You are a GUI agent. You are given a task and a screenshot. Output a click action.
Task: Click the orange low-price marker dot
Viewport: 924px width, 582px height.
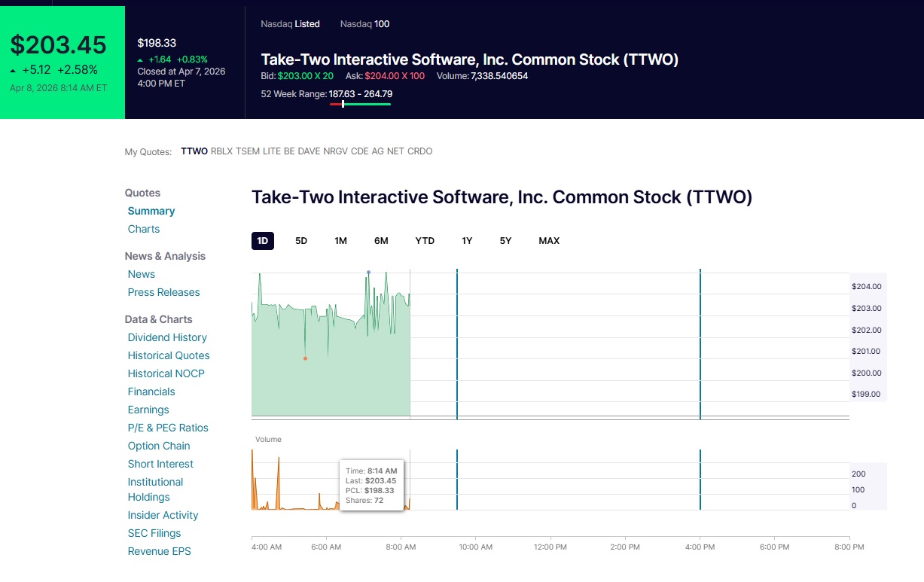[x=305, y=358]
